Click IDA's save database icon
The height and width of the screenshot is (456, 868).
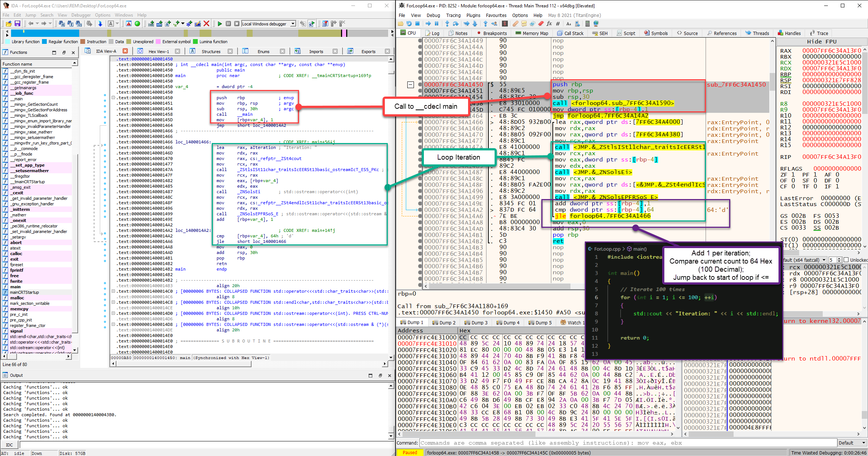coord(17,24)
